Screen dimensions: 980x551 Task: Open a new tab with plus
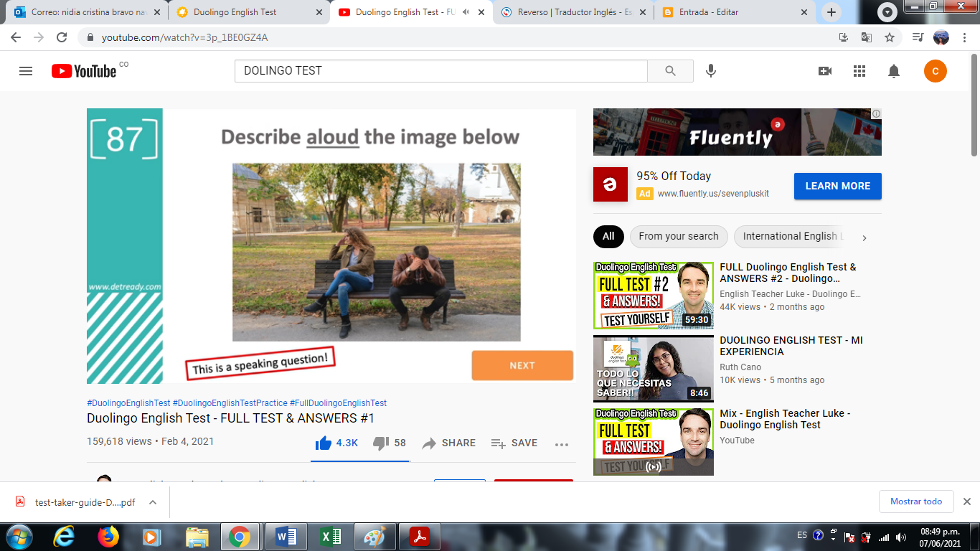831,12
